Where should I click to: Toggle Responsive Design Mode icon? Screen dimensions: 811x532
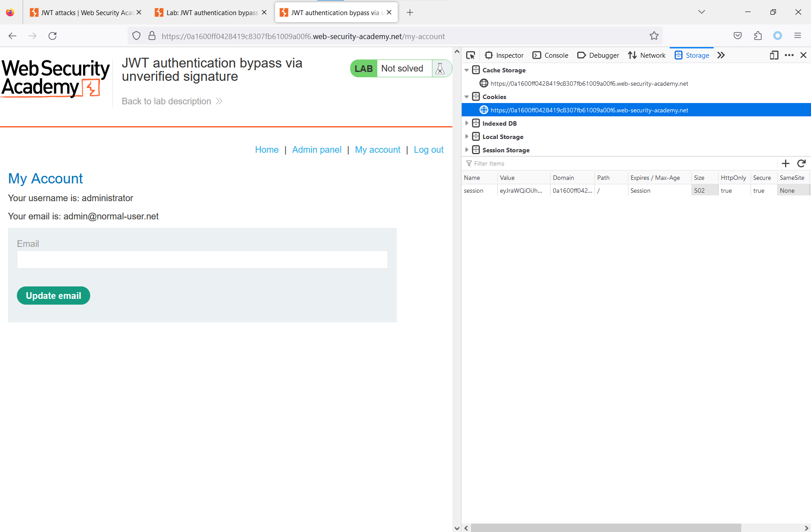pos(774,55)
